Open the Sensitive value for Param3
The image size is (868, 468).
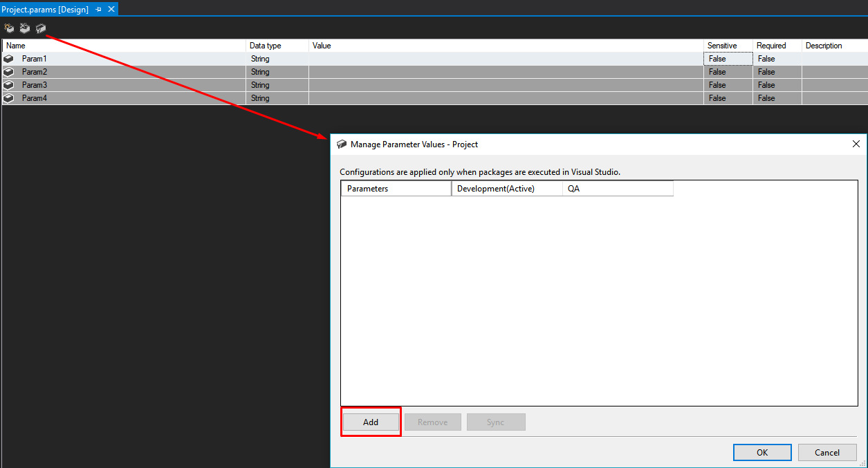728,85
